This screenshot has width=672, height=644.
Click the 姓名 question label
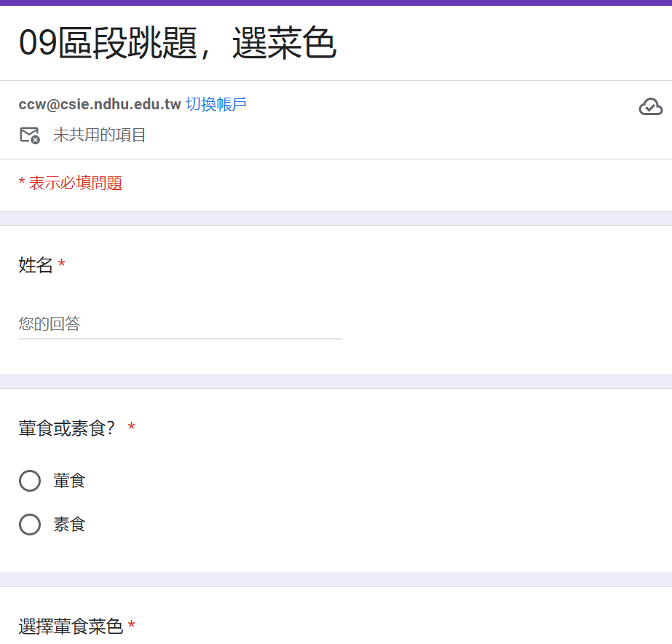(x=36, y=265)
